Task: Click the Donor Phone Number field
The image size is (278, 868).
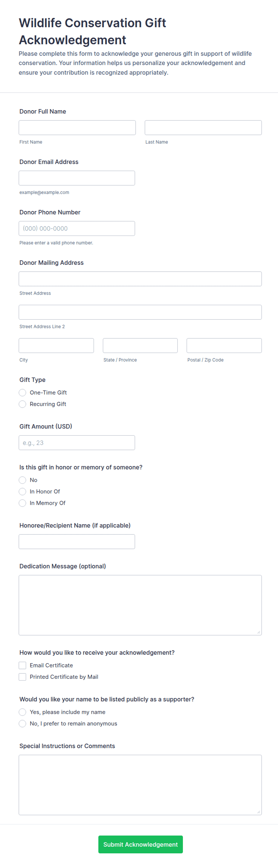Action: point(77,228)
